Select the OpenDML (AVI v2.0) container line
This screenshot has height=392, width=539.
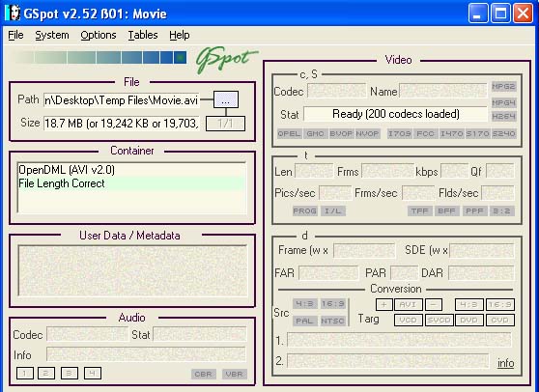click(132, 170)
